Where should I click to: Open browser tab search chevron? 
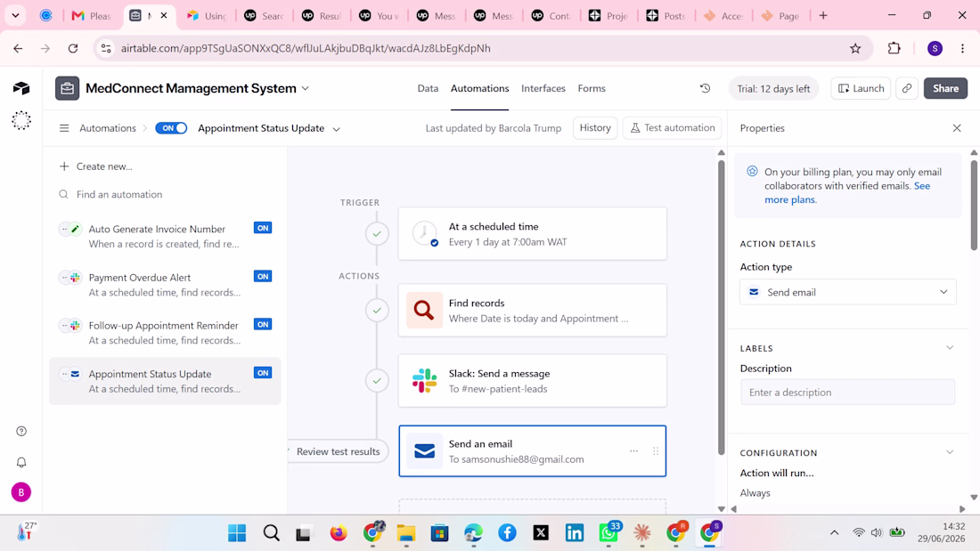[x=16, y=16]
